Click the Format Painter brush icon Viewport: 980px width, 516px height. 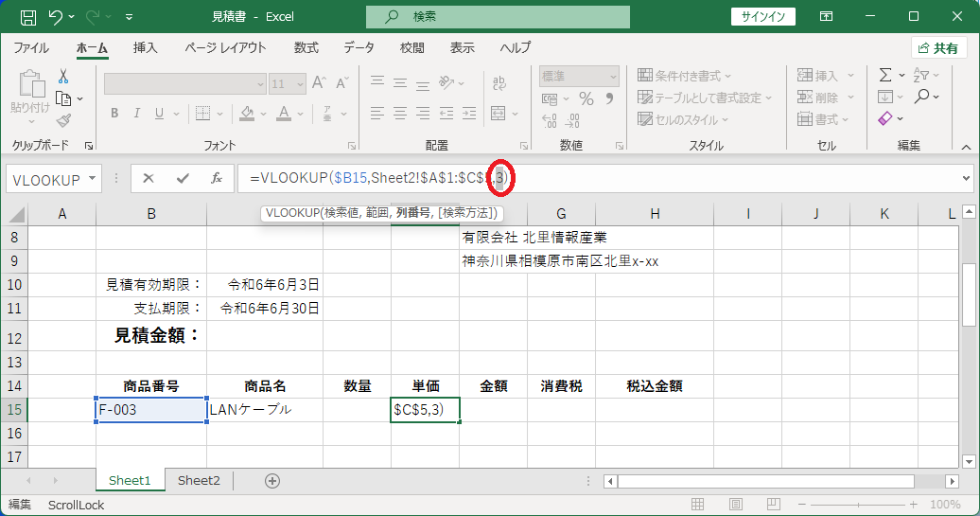pos(63,120)
